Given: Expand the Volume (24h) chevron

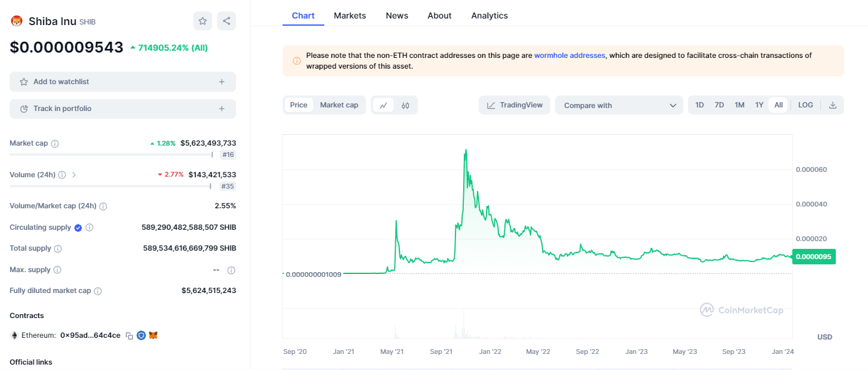Looking at the screenshot, I should 74,175.
